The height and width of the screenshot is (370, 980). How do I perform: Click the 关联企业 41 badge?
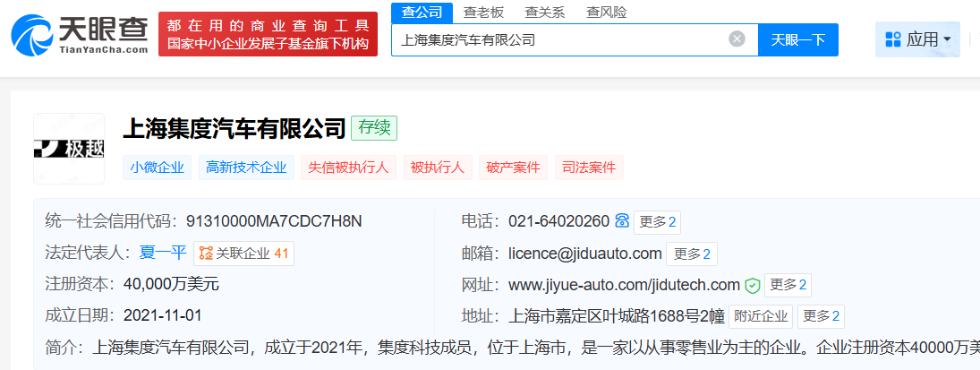tap(243, 254)
